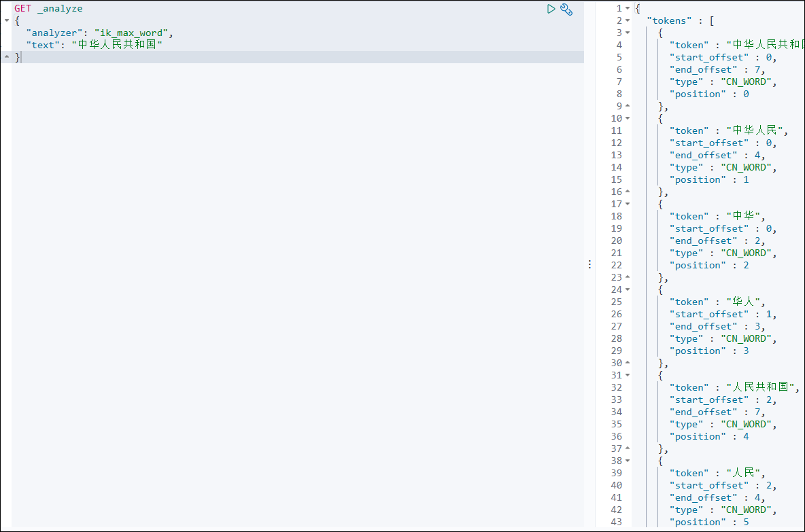
Task: Fold token object ending at line 37
Action: (628, 449)
